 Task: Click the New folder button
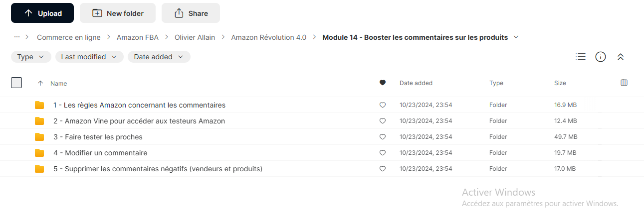coord(118,13)
